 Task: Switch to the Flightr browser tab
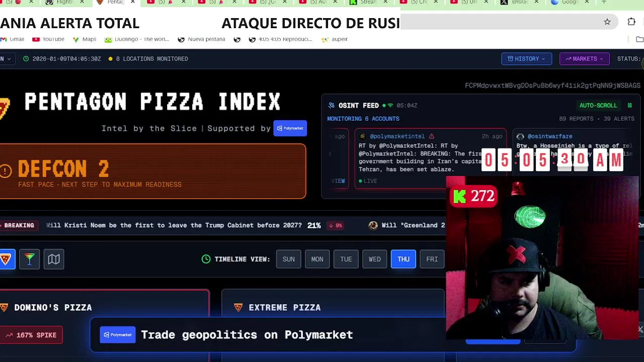65,2
